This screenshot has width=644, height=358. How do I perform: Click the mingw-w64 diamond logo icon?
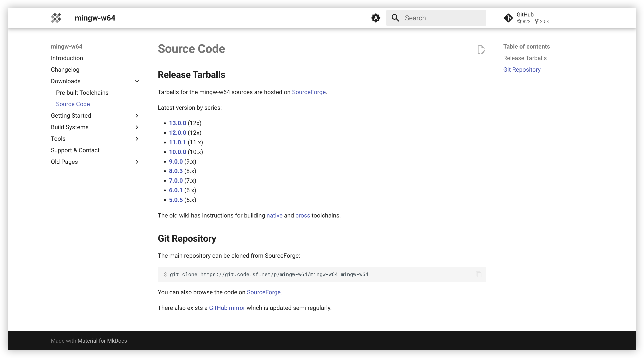pos(56,18)
